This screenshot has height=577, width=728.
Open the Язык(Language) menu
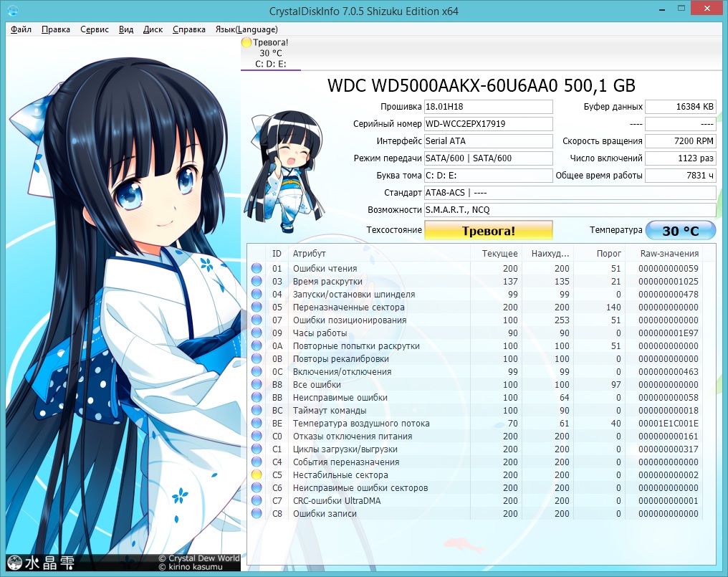coord(246,29)
